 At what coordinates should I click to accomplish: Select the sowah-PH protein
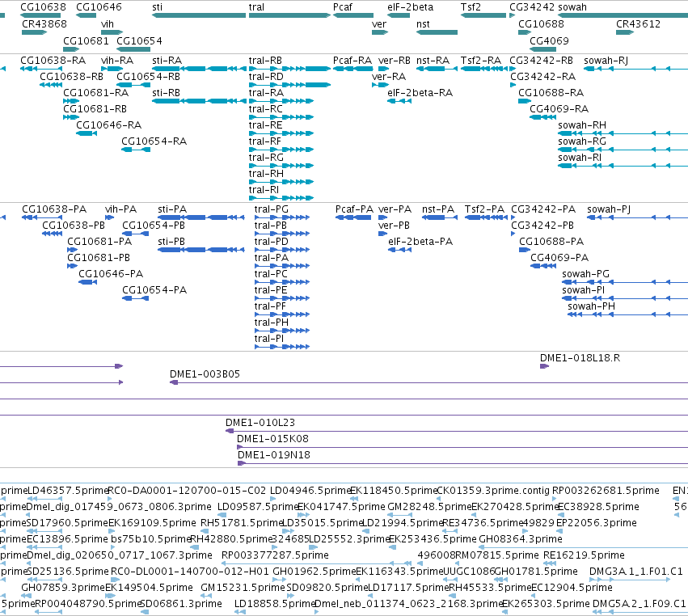pyautogui.click(x=628, y=314)
